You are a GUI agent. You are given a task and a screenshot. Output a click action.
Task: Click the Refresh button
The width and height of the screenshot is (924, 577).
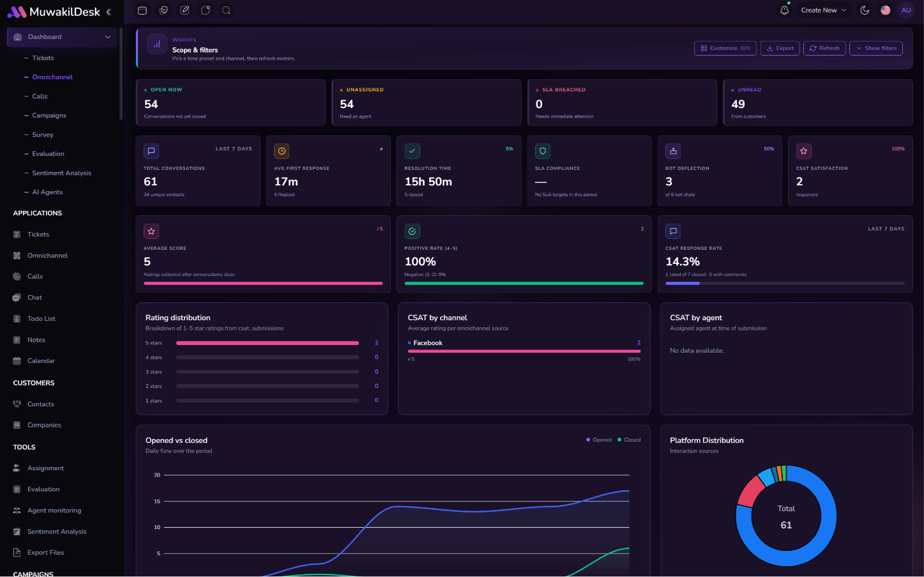[824, 48]
